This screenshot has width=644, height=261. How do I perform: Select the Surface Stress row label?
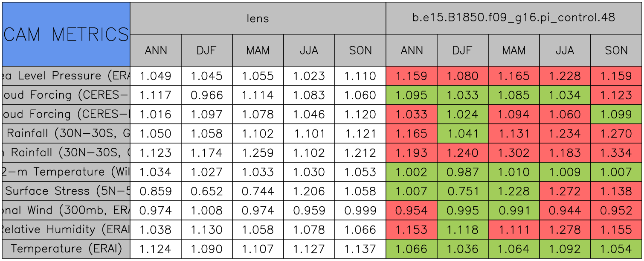(66, 191)
